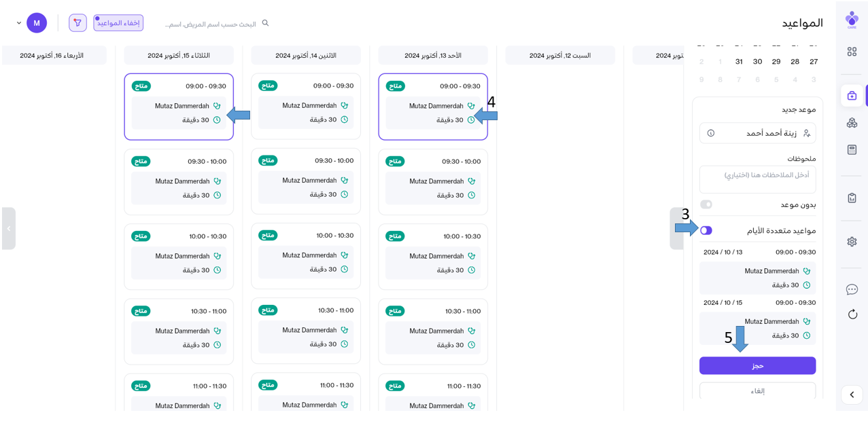Open the dashboard grid icon in sidebar
Viewport: 868px width, 438px height.
(x=852, y=52)
